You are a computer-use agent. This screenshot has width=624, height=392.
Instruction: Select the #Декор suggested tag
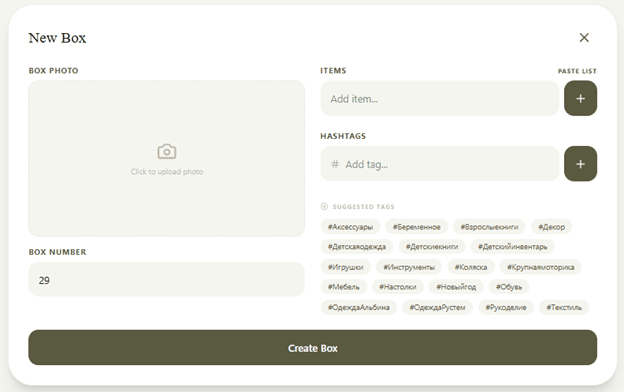coord(551,227)
